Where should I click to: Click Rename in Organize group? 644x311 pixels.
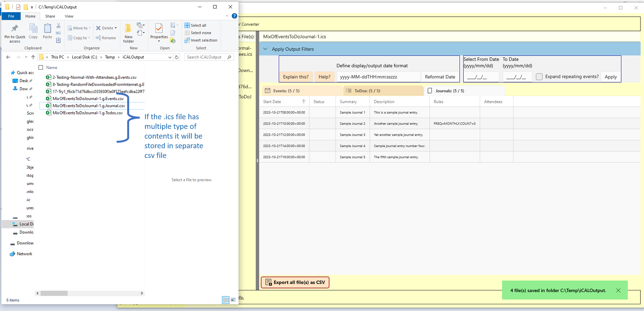coord(106,38)
